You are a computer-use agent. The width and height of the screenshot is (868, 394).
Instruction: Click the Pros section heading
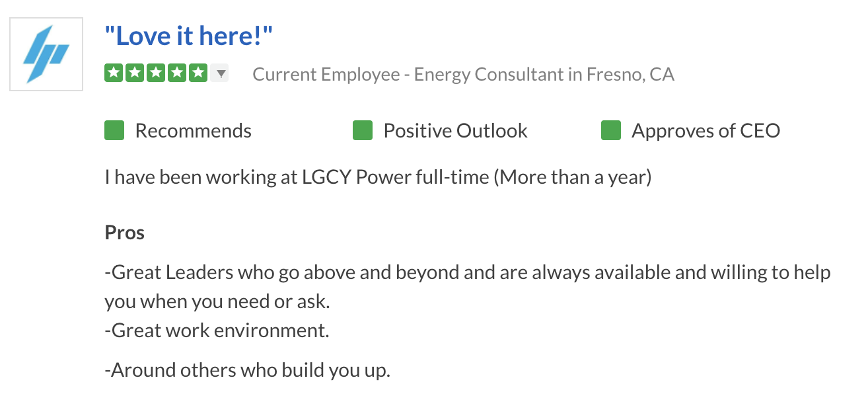tap(124, 233)
